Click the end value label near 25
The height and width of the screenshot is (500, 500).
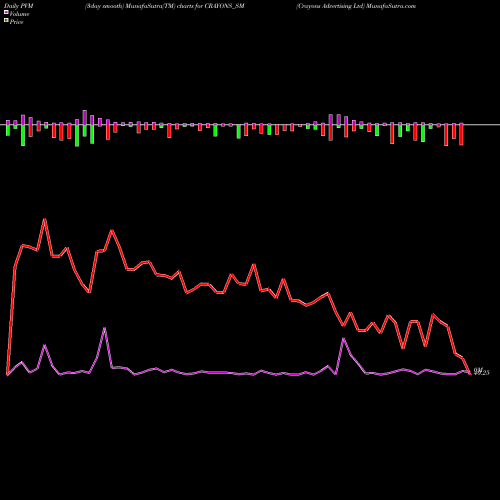[481, 371]
